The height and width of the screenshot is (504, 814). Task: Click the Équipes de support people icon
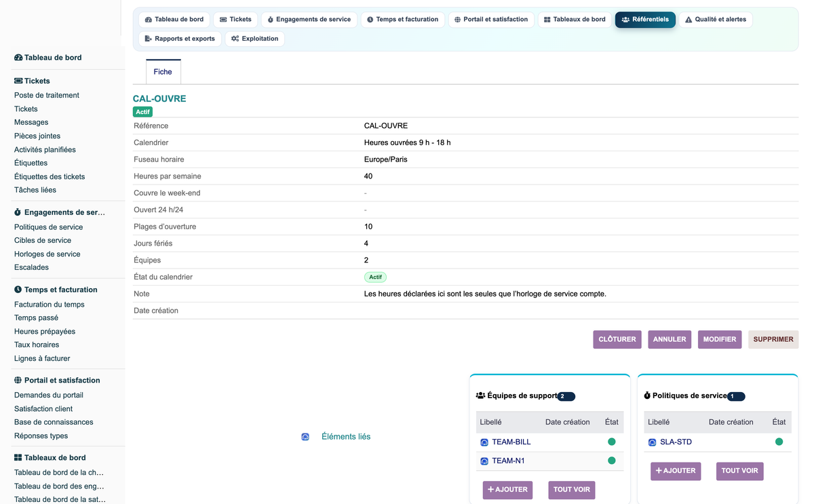coord(480,395)
